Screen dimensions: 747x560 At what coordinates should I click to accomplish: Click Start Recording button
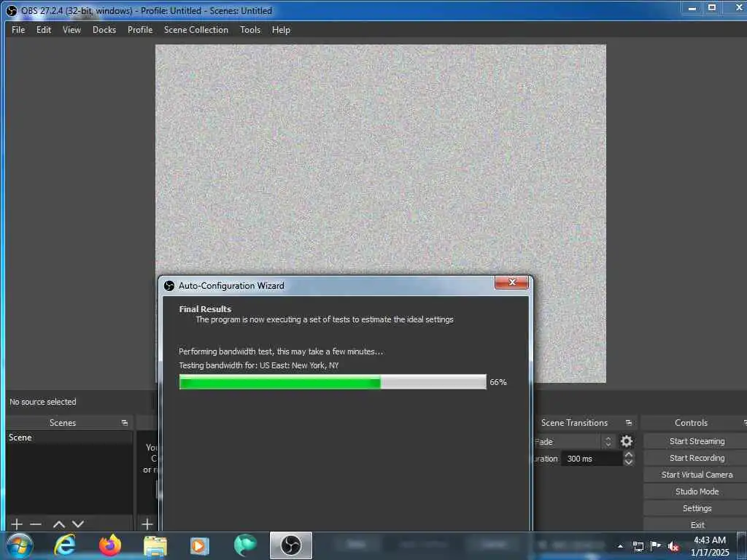[696, 458]
